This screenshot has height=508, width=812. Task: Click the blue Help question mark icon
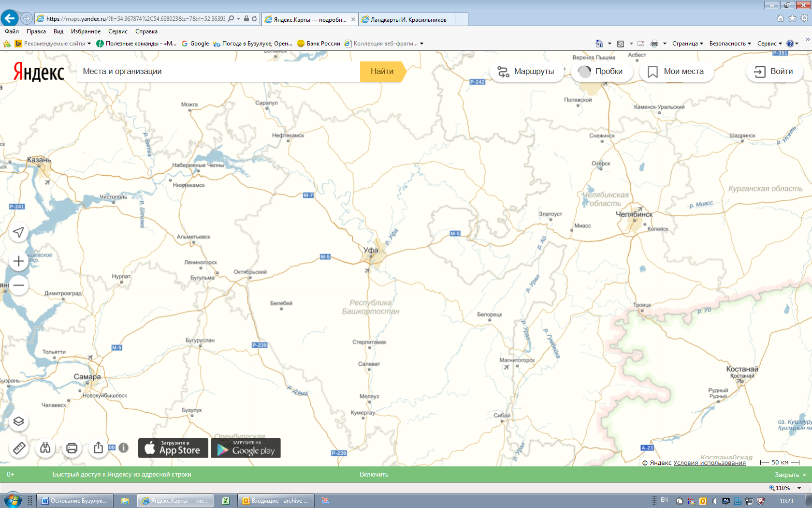tap(790, 44)
